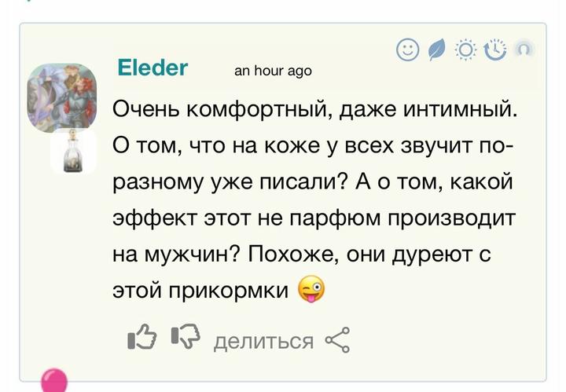The height and width of the screenshot is (392, 566).
Task: Click the blue leaf icon
Action: point(437,50)
